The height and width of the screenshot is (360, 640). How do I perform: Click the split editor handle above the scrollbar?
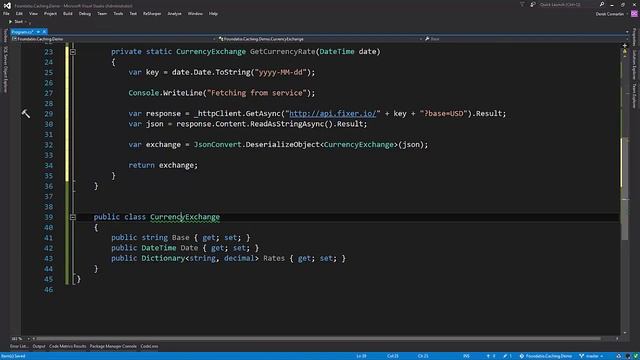point(625,45)
